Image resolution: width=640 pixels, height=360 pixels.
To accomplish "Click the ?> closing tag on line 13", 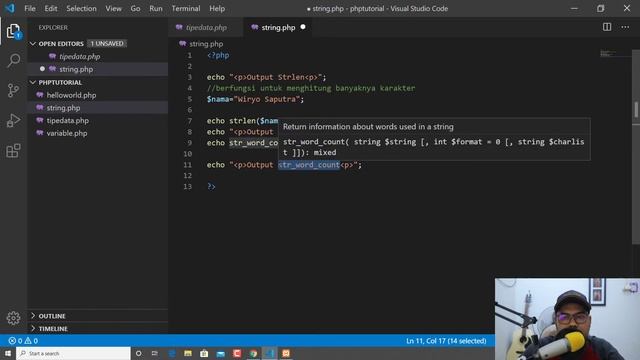I will tap(211, 187).
